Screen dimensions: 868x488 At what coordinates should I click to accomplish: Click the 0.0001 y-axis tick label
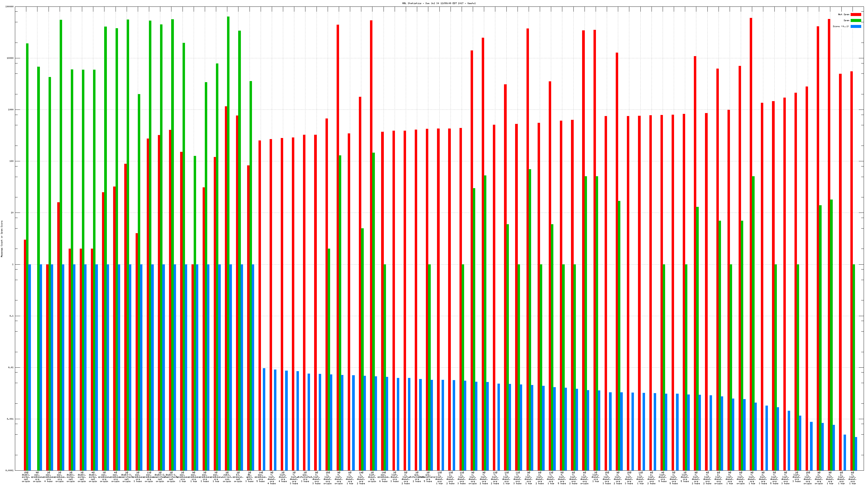point(10,470)
